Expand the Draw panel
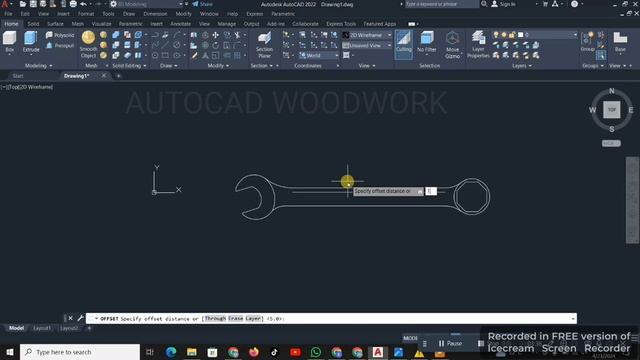 pos(169,66)
